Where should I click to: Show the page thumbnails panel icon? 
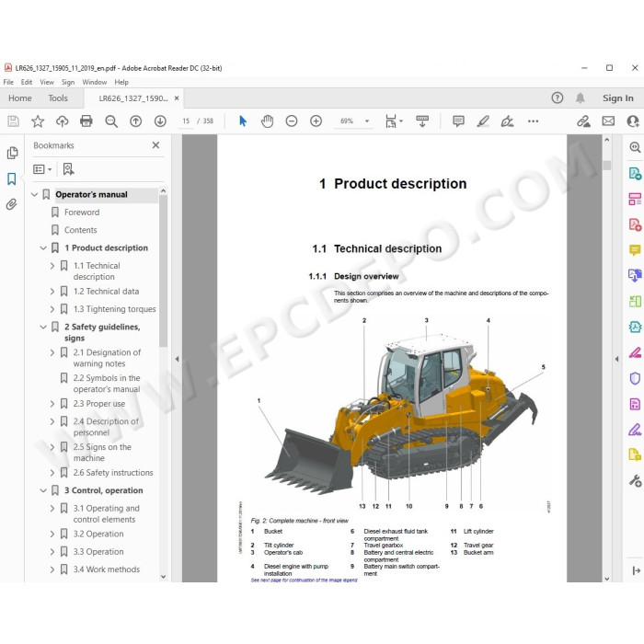coord(12,153)
